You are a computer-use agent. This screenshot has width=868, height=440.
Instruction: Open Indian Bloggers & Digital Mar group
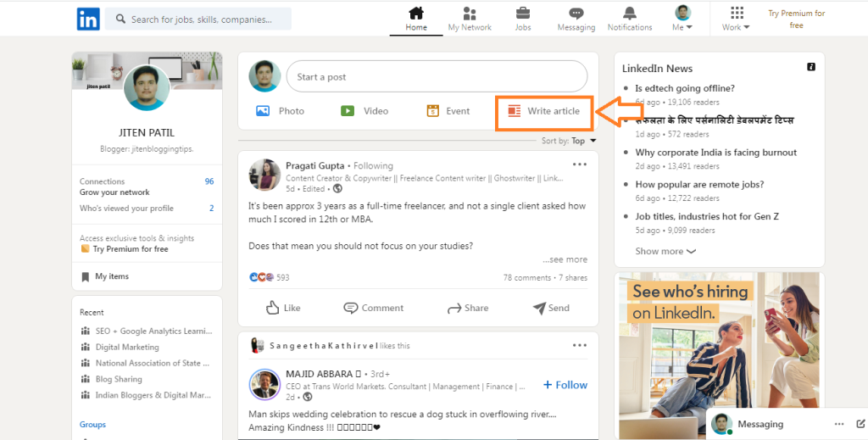tap(146, 395)
